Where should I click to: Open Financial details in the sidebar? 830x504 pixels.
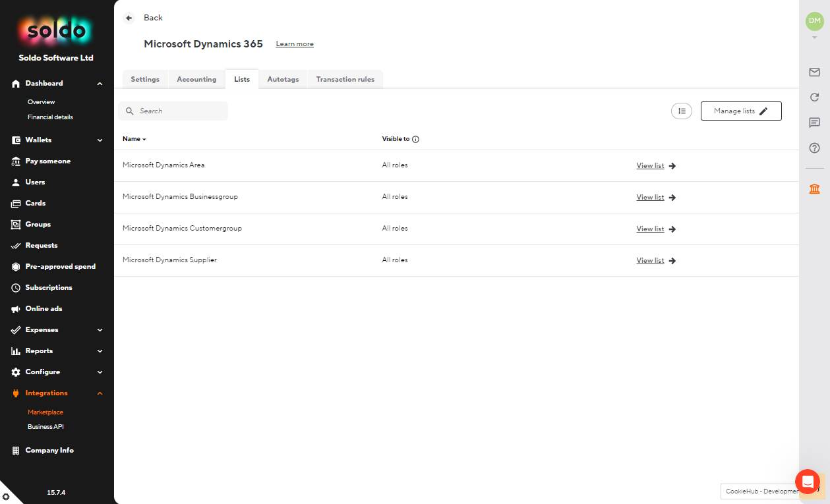coord(50,117)
